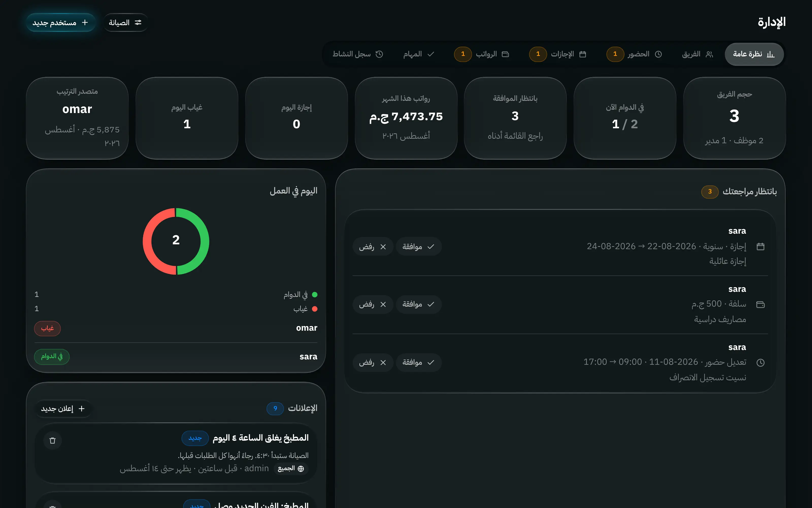The height and width of the screenshot is (508, 812).
Task: Approve sara's 500 ج.م advance request
Action: [418, 304]
